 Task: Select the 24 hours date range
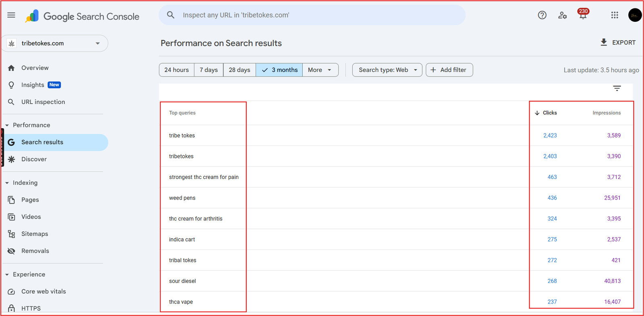tap(177, 70)
